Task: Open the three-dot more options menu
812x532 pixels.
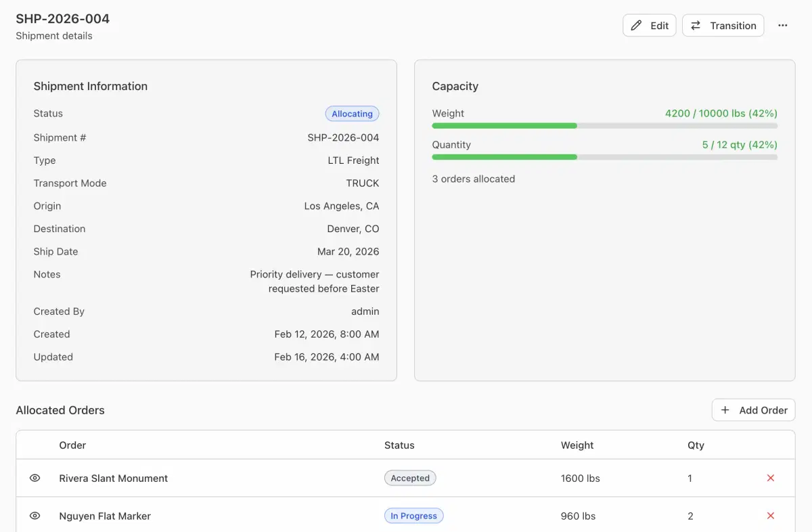Action: pos(782,26)
